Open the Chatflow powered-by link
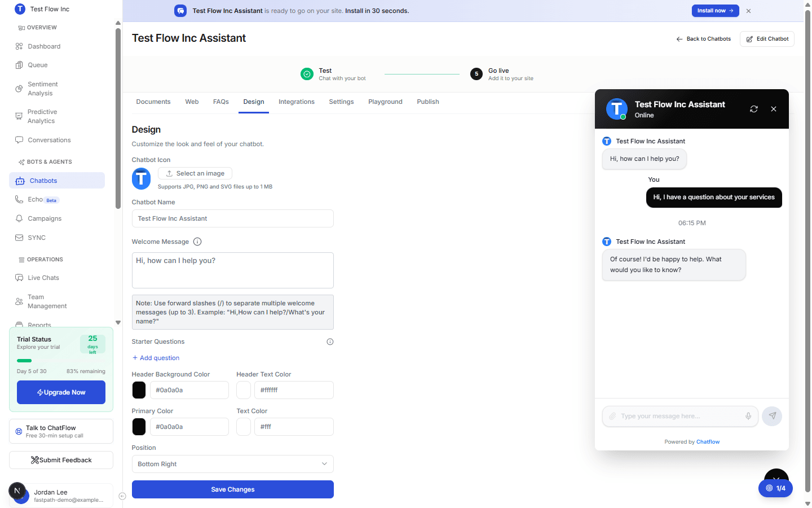812x508 pixels. point(708,442)
